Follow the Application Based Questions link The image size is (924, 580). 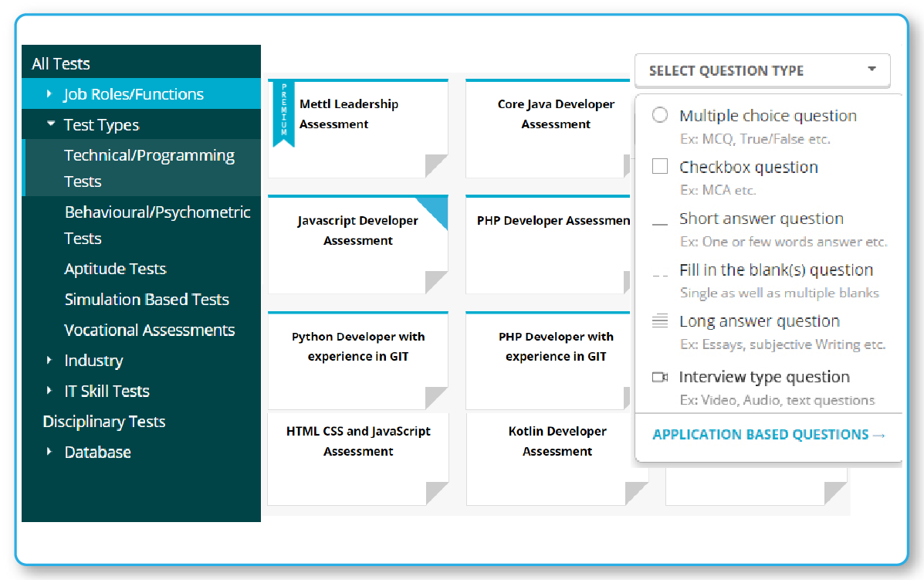point(768,435)
